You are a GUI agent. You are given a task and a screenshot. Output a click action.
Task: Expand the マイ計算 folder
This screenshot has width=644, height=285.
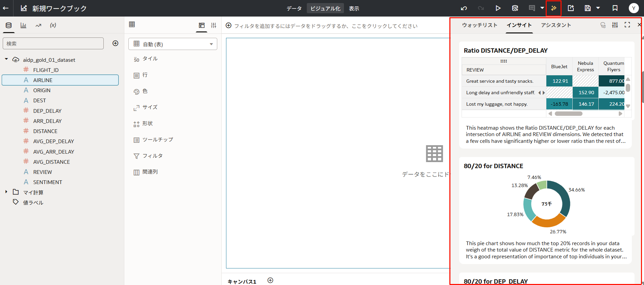tap(6, 192)
